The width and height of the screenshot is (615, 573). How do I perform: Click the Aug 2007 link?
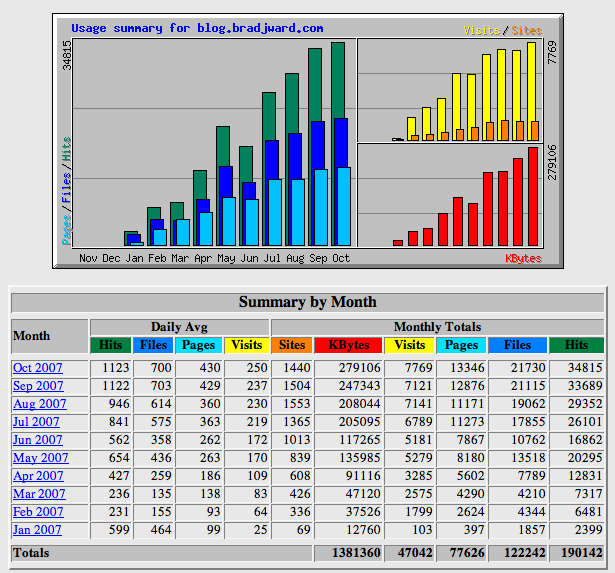(x=39, y=404)
